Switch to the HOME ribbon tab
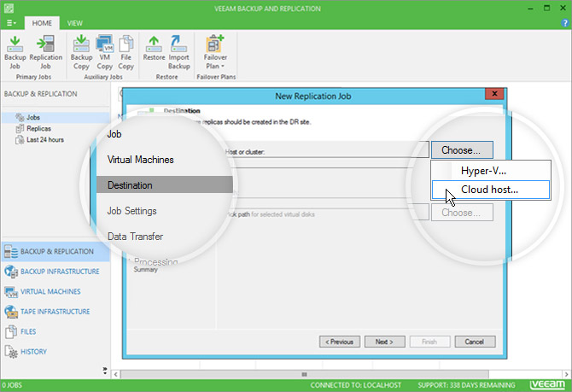The image size is (572, 392). tap(42, 23)
